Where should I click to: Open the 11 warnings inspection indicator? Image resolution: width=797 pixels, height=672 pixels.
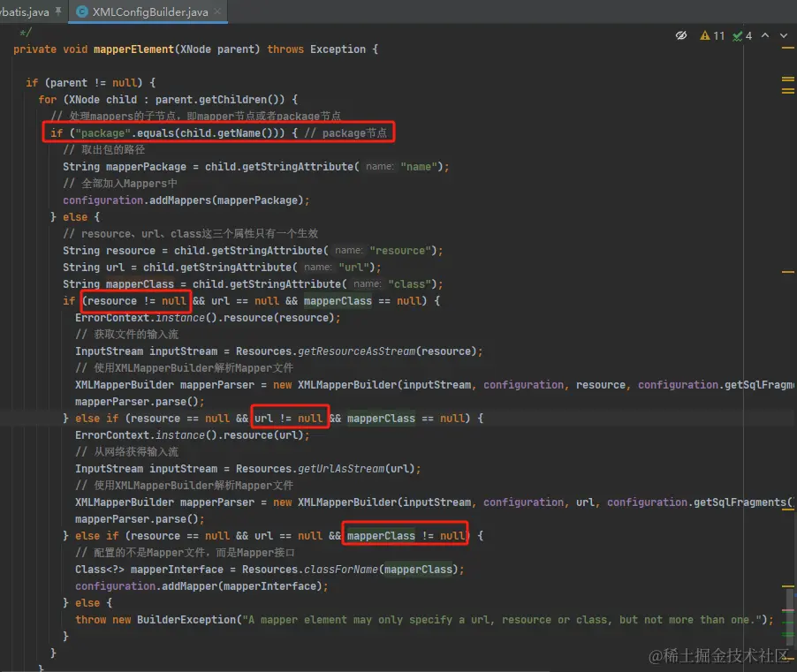(712, 35)
